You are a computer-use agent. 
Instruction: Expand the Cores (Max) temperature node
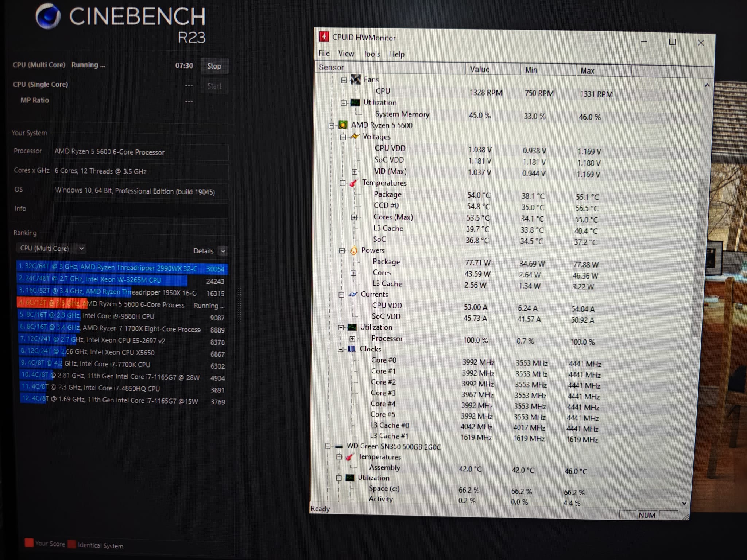(x=354, y=217)
